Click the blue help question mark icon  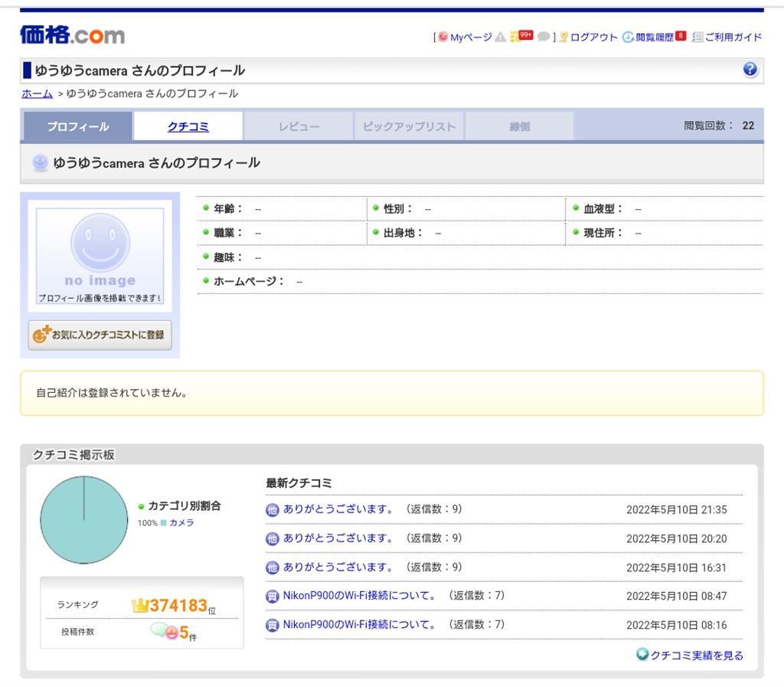[750, 70]
